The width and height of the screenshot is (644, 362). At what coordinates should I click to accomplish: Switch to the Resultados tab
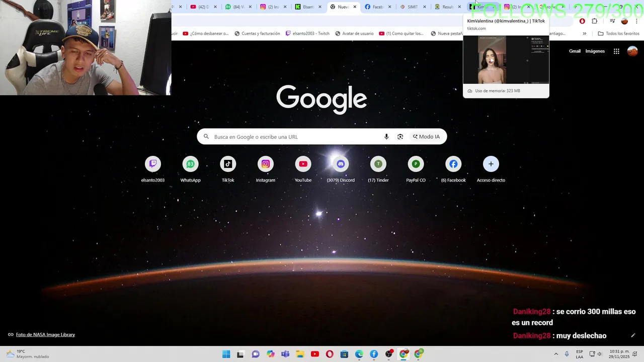click(447, 7)
